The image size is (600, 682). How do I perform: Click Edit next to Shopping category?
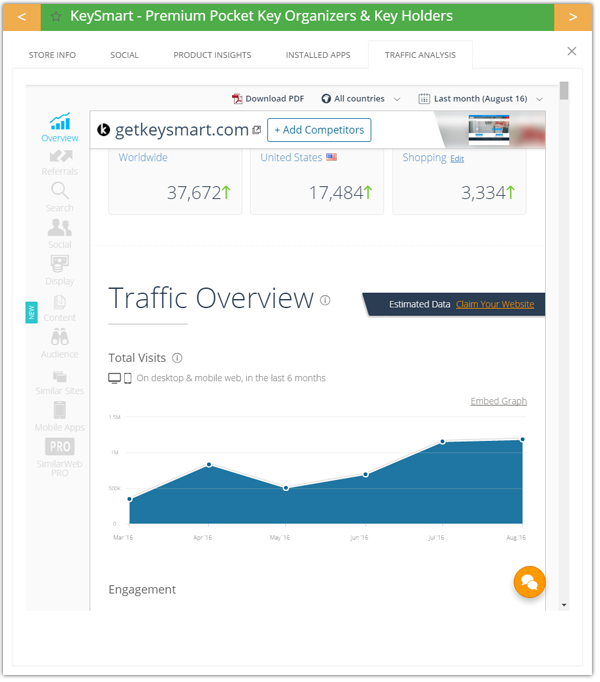point(457,159)
